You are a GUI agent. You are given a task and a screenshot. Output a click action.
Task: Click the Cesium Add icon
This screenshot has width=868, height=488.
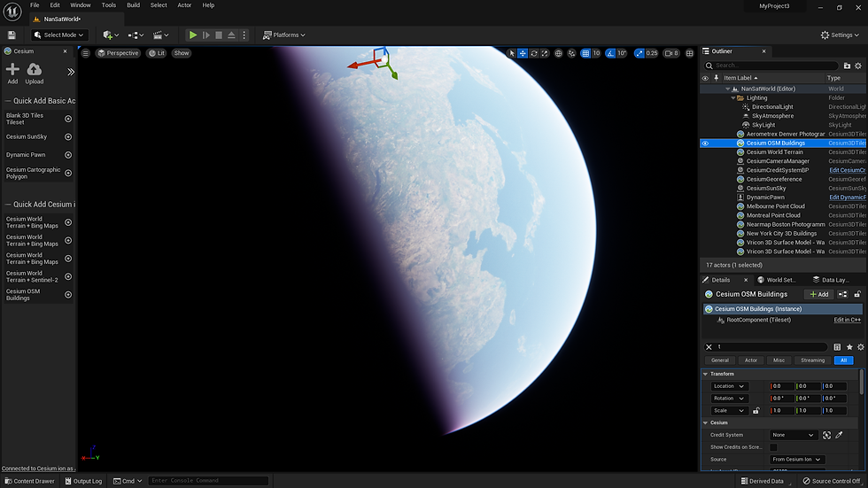pos(12,73)
